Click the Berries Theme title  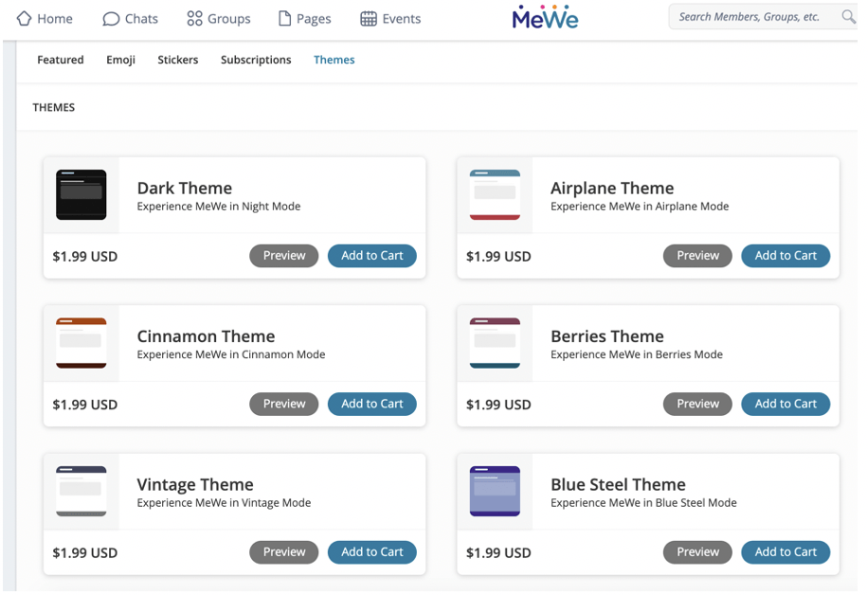coord(607,336)
